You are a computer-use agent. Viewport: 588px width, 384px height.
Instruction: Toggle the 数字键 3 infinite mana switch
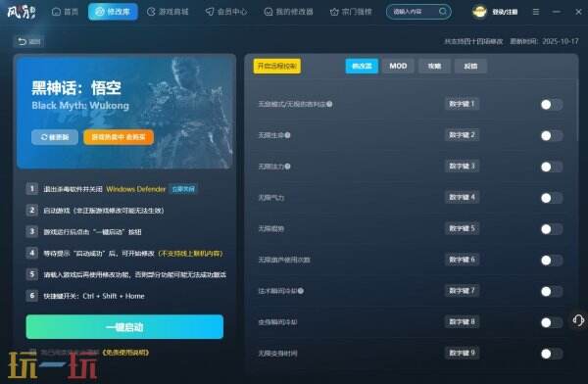click(551, 167)
